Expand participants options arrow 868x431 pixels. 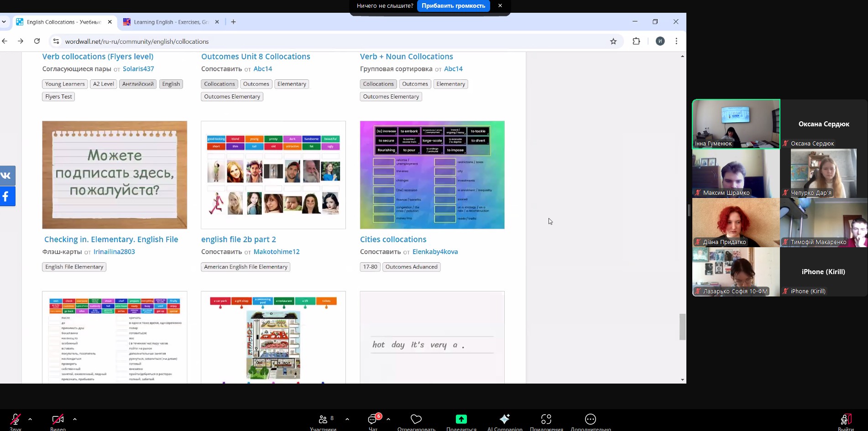[x=347, y=419]
